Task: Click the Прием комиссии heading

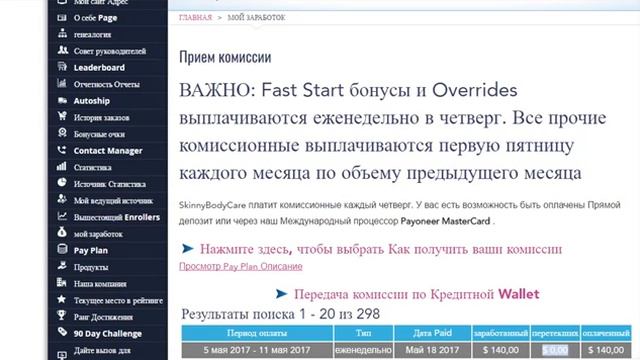Action: click(x=225, y=57)
